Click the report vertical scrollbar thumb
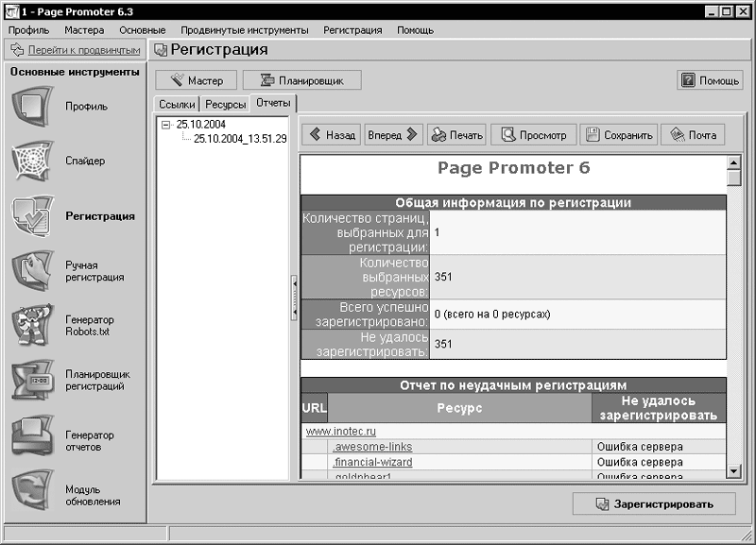The width and height of the screenshot is (756, 545). coord(734,178)
